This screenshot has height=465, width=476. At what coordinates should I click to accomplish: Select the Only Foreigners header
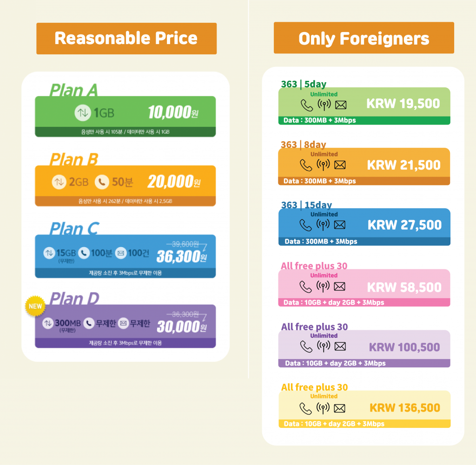[364, 39]
